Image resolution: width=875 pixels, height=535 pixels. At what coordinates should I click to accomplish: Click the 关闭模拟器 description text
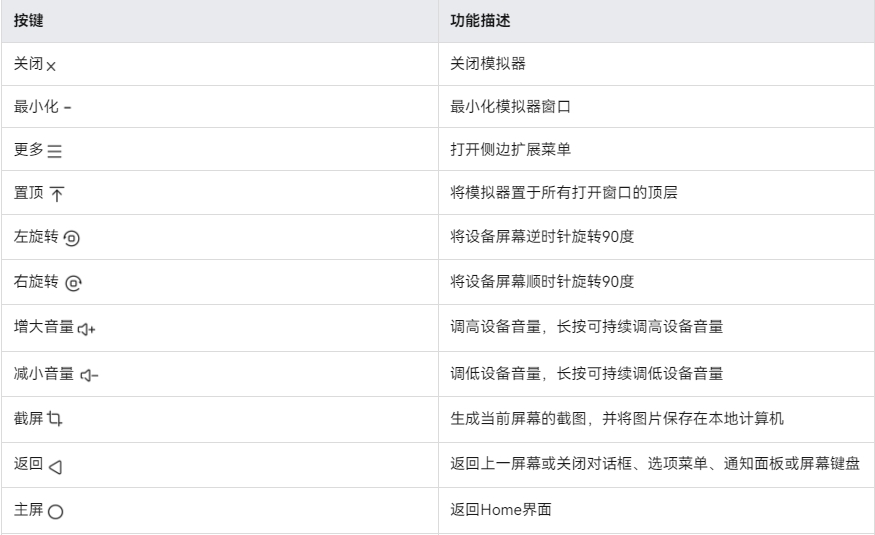pos(488,64)
